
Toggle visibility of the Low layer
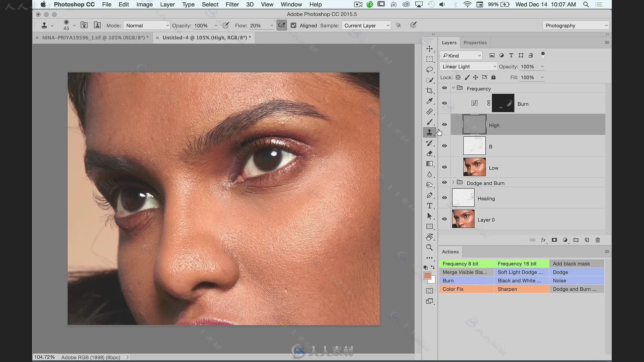(445, 167)
